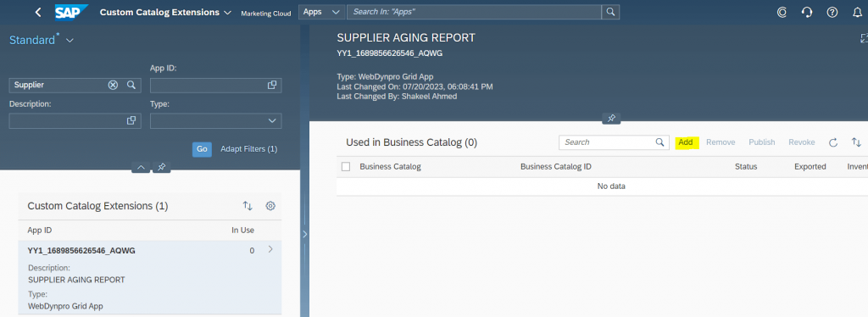Open Adapt Filters (1) link

click(x=249, y=149)
